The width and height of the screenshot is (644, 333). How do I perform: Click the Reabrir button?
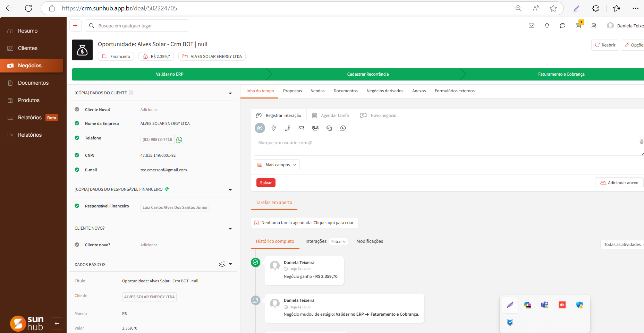tap(605, 45)
